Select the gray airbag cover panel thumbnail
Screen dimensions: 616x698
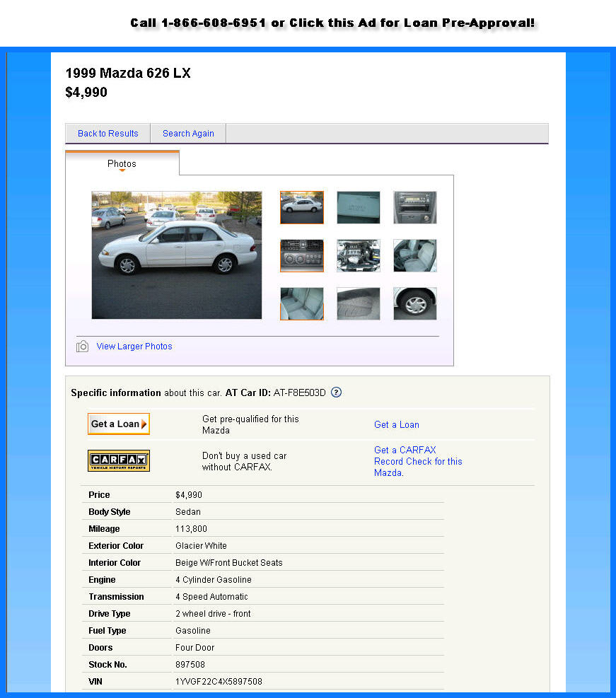[359, 207]
